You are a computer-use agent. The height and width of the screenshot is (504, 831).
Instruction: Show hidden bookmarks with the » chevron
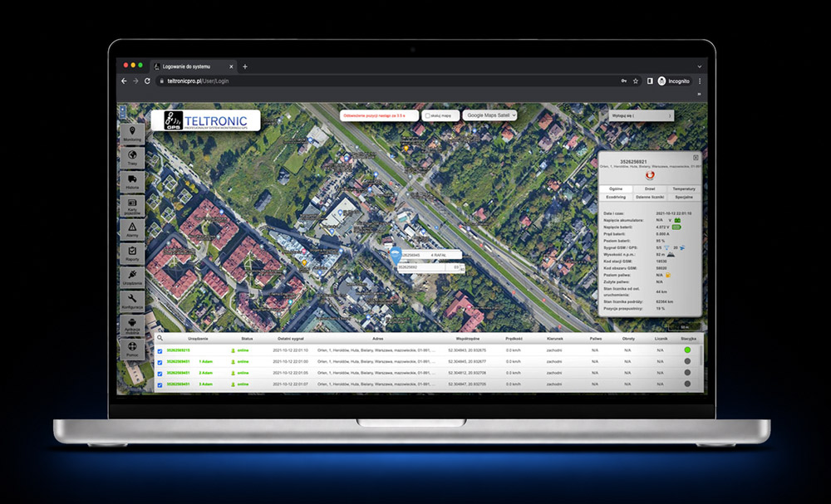[x=699, y=94]
